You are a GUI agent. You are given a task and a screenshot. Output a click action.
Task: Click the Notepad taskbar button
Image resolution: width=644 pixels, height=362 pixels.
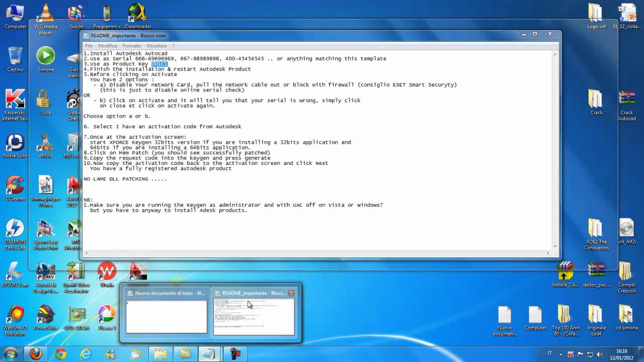(x=210, y=354)
